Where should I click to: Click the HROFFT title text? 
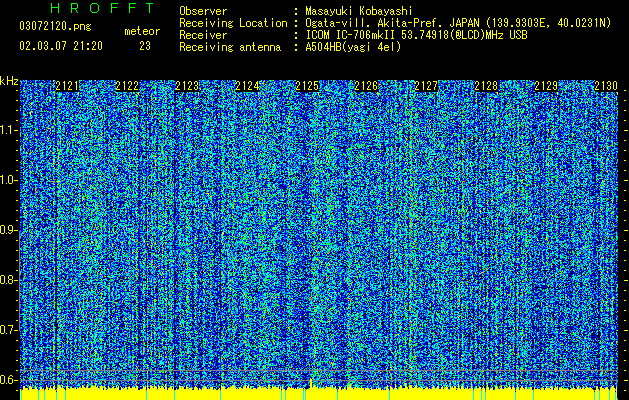pyautogui.click(x=103, y=8)
